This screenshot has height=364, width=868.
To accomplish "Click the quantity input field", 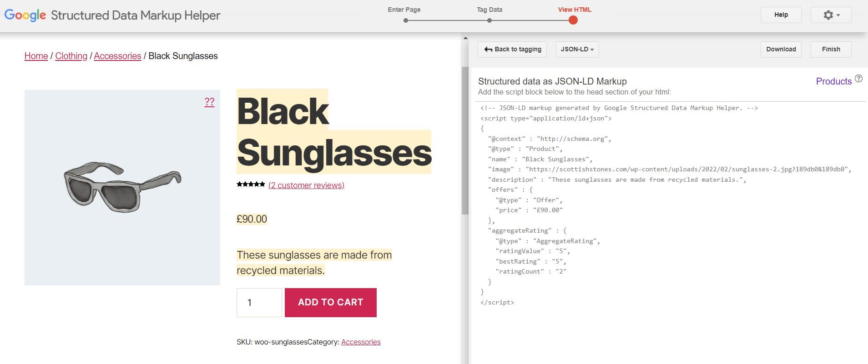I will [259, 303].
